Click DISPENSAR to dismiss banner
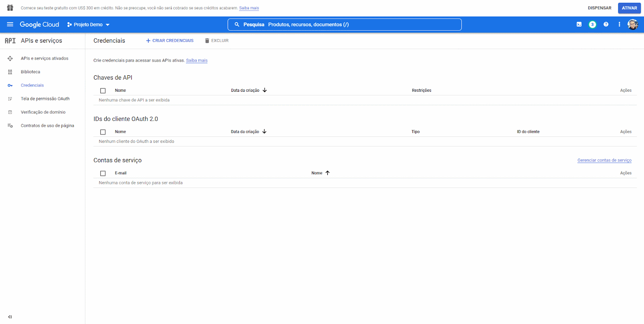This screenshot has height=324, width=644. 599,8
